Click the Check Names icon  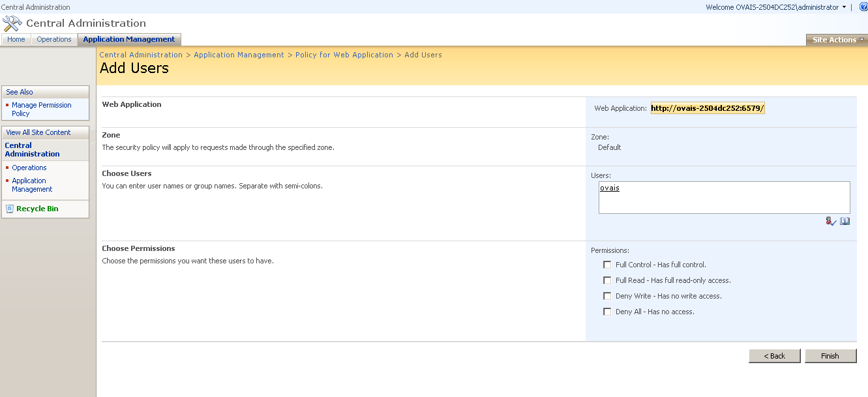(830, 222)
